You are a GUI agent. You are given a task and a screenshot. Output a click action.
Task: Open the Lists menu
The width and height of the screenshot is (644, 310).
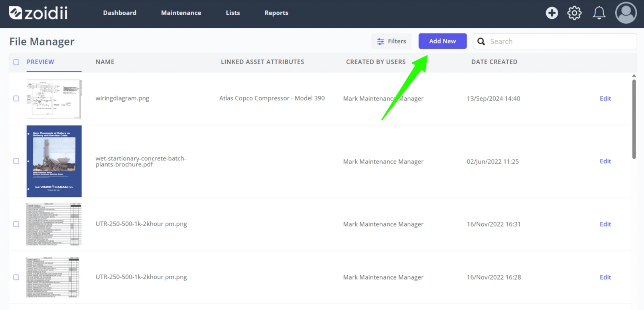(x=233, y=13)
